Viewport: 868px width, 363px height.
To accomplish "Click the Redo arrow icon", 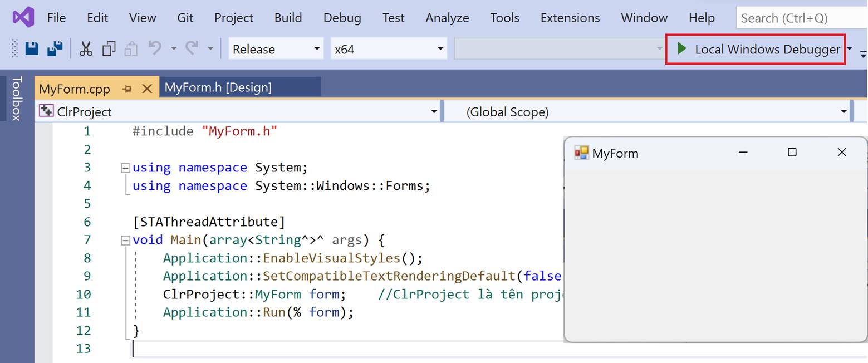I will 192,49.
